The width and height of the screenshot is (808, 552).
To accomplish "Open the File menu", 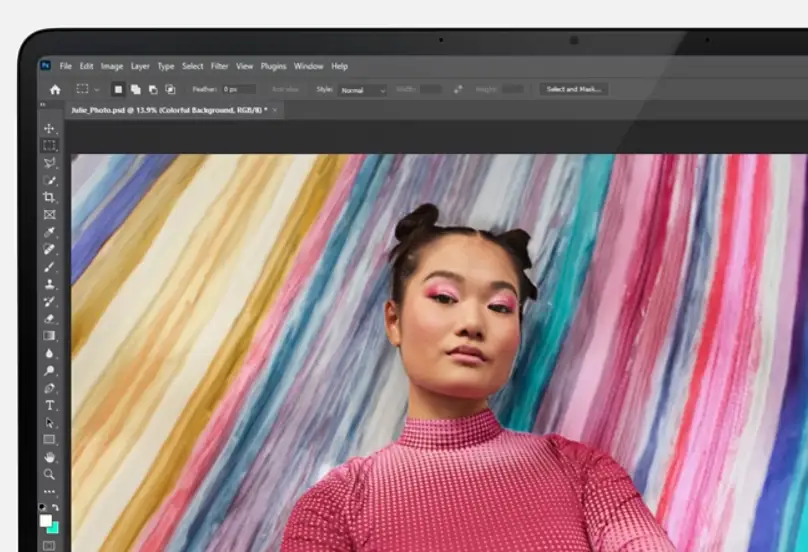I will 65,66.
